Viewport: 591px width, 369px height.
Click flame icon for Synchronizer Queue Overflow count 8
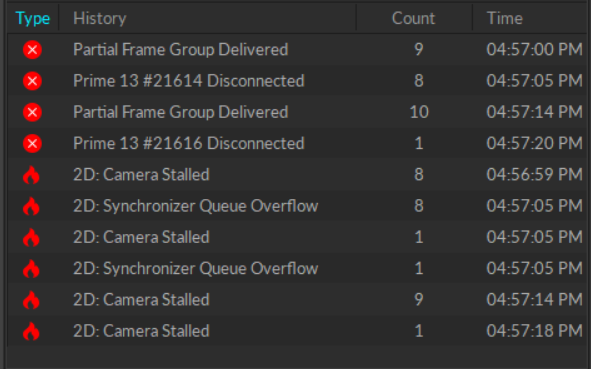[31, 206]
